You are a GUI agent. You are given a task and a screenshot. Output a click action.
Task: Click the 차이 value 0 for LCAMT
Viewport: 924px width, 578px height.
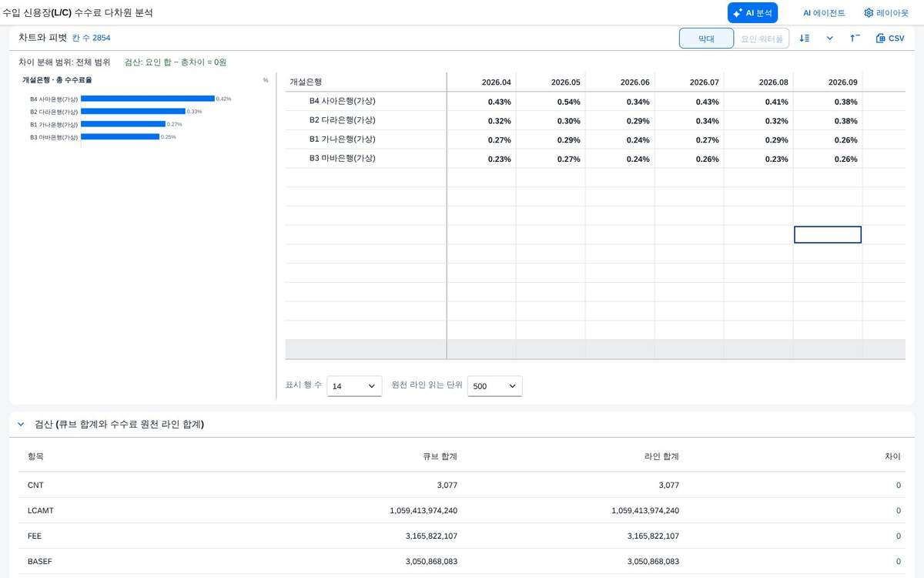pos(899,510)
